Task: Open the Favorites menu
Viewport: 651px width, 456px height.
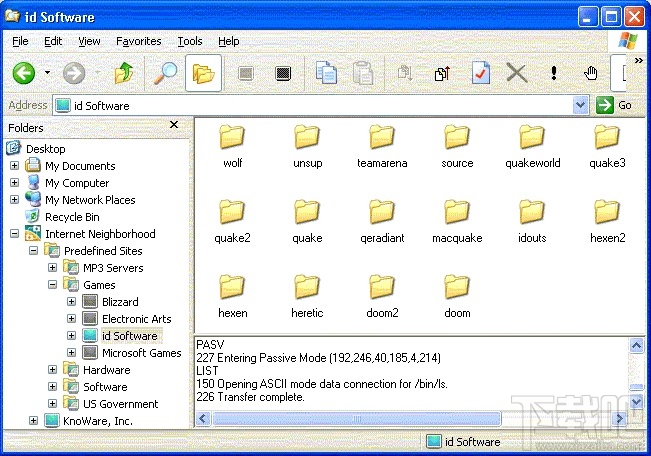Action: (x=138, y=41)
